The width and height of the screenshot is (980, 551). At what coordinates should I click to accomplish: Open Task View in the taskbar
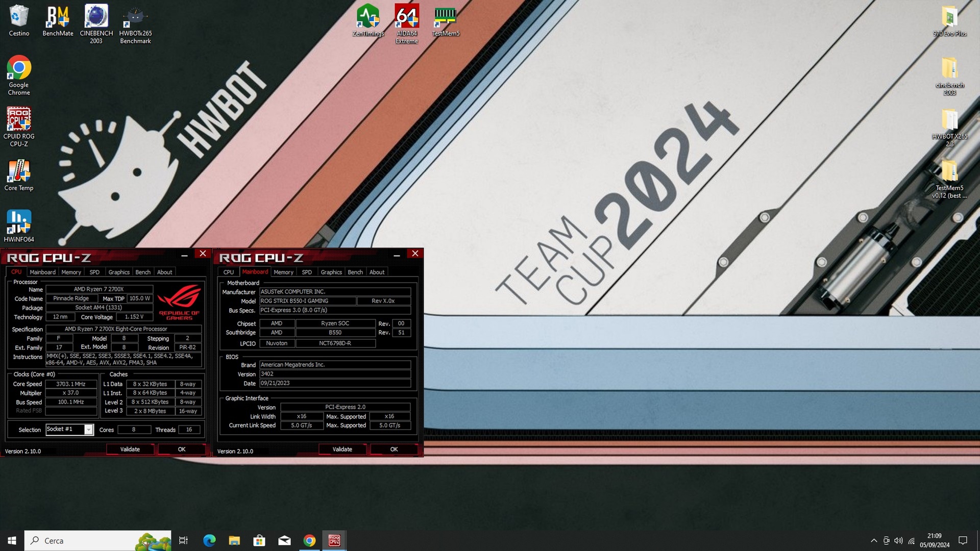pos(184,540)
